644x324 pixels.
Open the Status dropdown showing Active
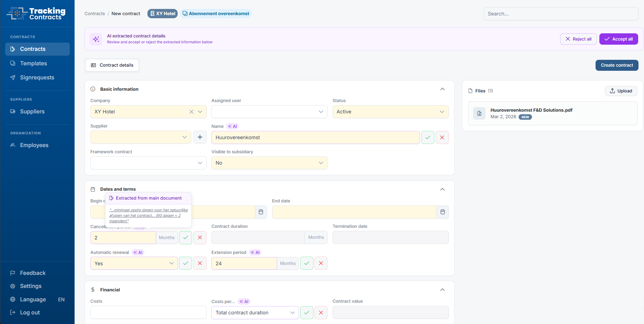pos(390,112)
